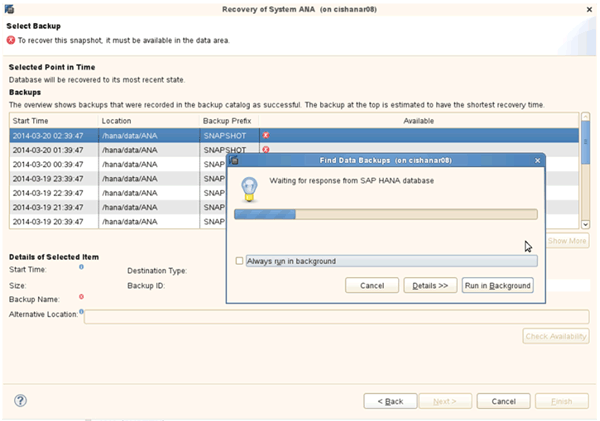Click the help question mark icon
600x421 pixels.
20,400
